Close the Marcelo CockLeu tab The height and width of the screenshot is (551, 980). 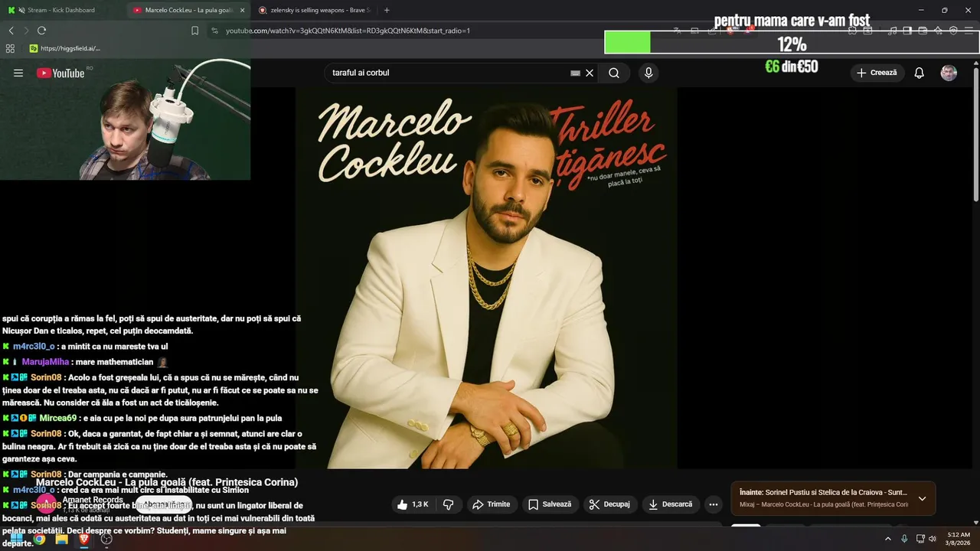tap(243, 10)
